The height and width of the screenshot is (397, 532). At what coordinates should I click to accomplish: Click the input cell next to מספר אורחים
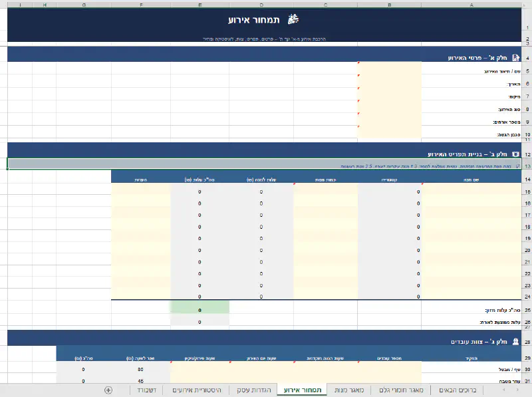pos(389,122)
